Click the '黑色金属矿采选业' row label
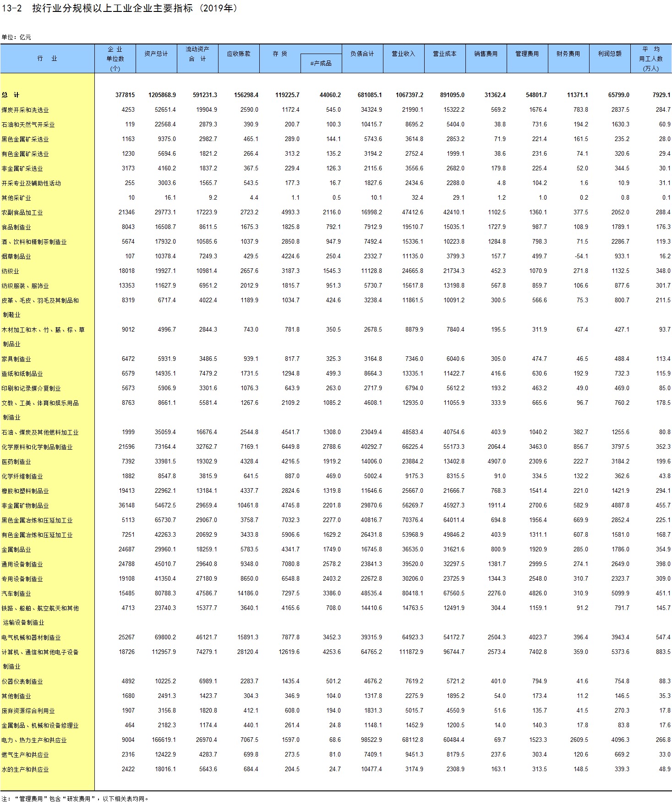 (25, 139)
